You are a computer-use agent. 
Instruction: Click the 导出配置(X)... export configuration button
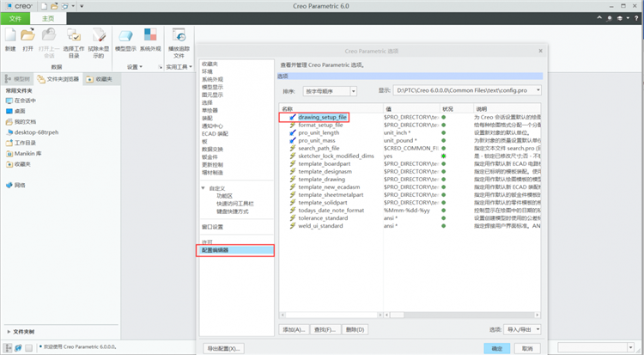click(x=224, y=348)
